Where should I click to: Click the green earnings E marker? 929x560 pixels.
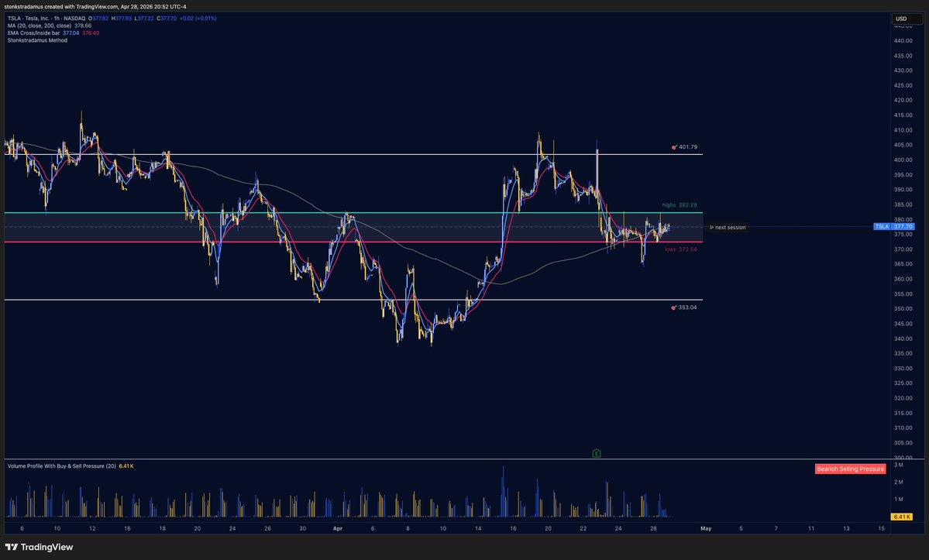point(596,453)
